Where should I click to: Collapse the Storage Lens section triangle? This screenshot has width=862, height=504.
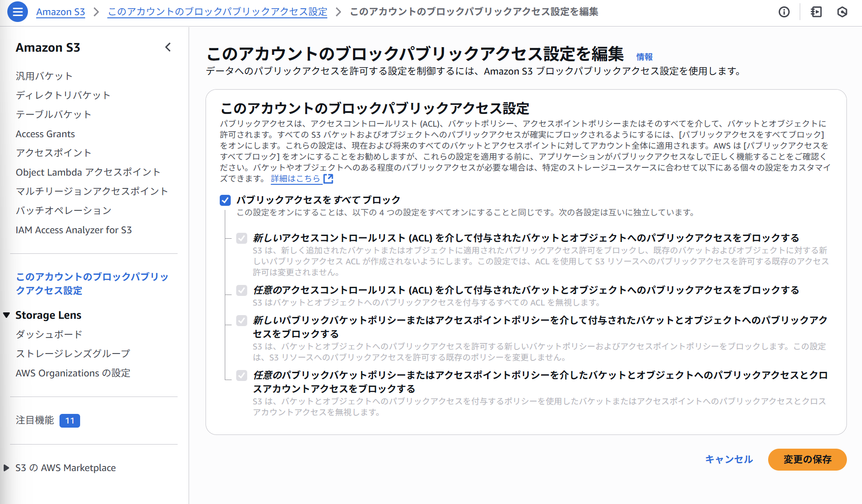[6, 315]
